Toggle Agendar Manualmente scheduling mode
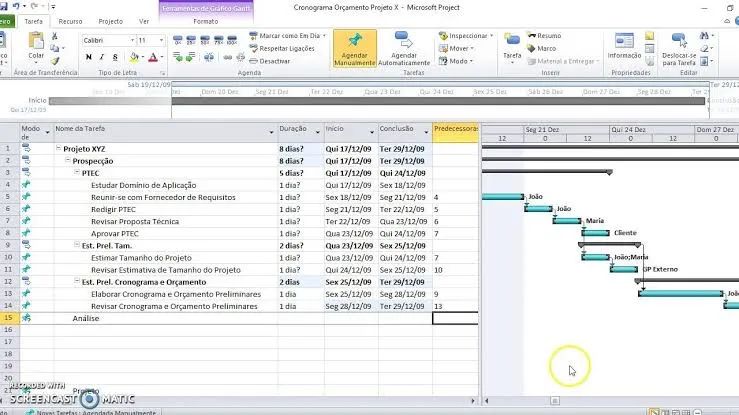The height and width of the screenshot is (415, 739). (x=354, y=49)
